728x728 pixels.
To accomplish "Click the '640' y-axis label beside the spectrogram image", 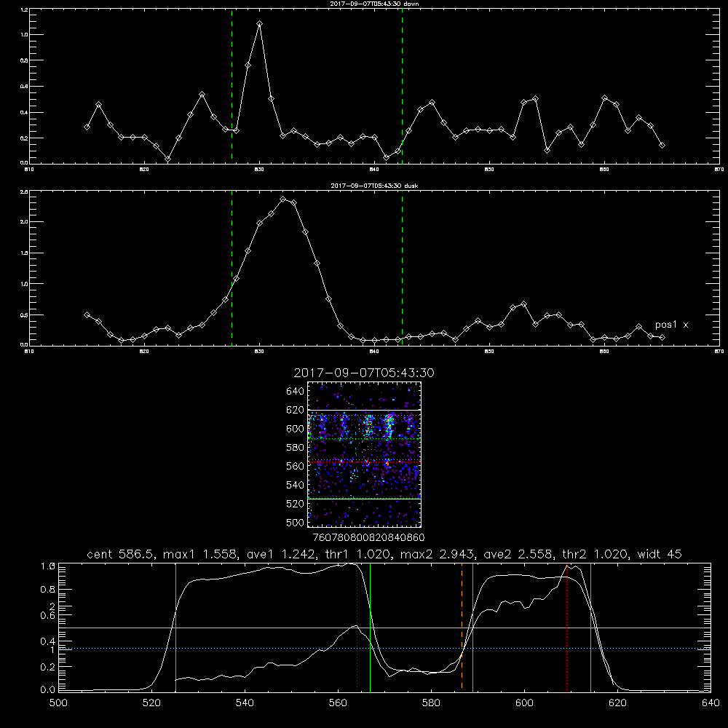I will tap(296, 391).
